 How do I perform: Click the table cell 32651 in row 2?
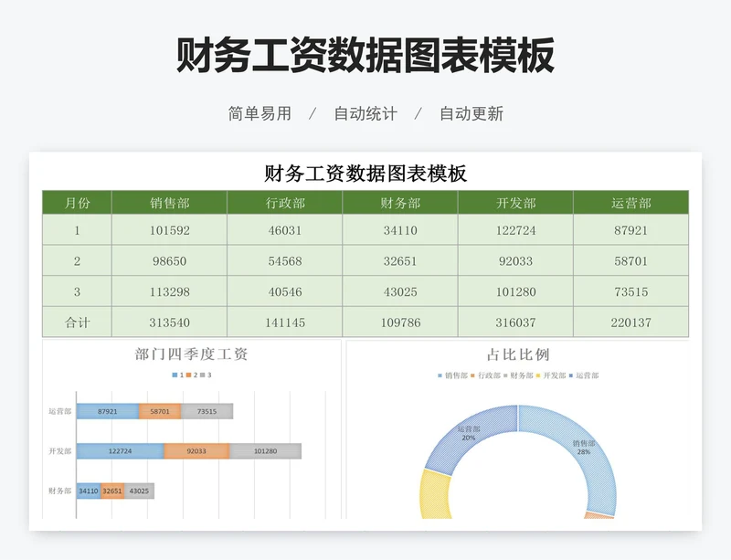(x=400, y=260)
